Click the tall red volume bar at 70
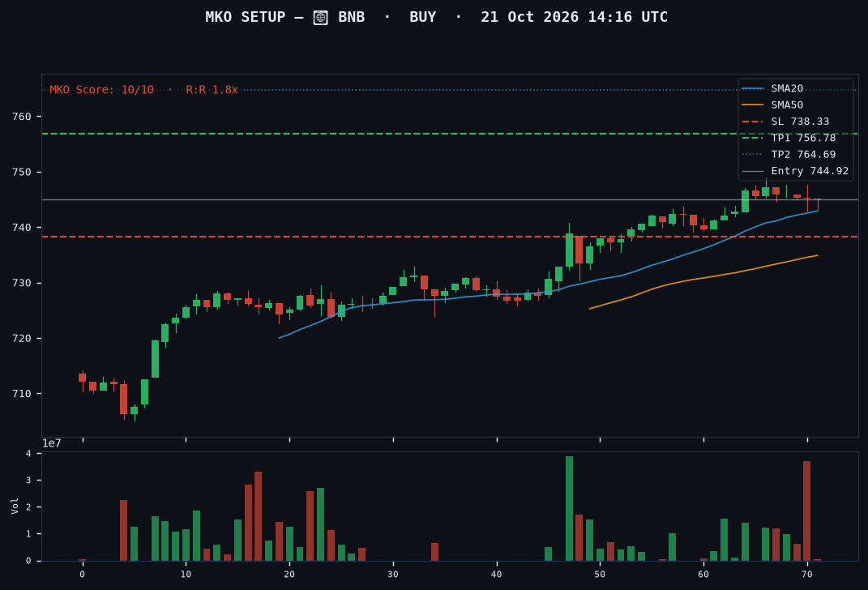The height and width of the screenshot is (590, 868). pos(806,511)
